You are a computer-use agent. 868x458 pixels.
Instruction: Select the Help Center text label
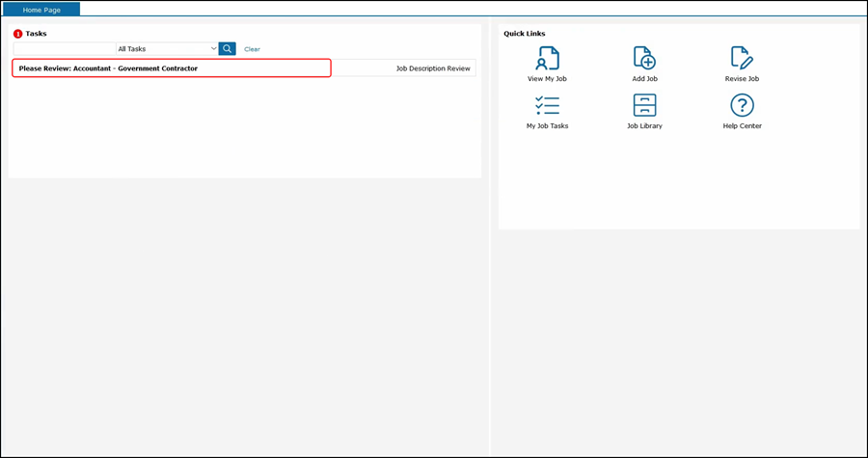tap(742, 126)
